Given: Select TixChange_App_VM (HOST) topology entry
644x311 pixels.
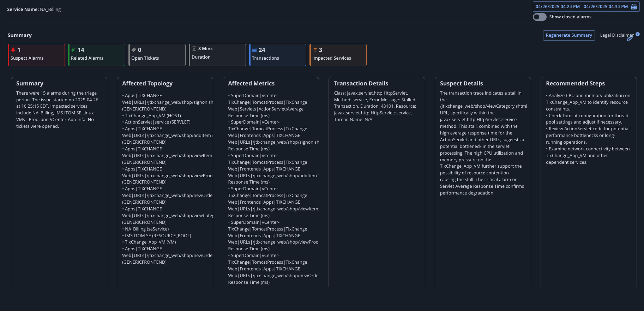Looking at the screenshot, I should coord(153,116).
